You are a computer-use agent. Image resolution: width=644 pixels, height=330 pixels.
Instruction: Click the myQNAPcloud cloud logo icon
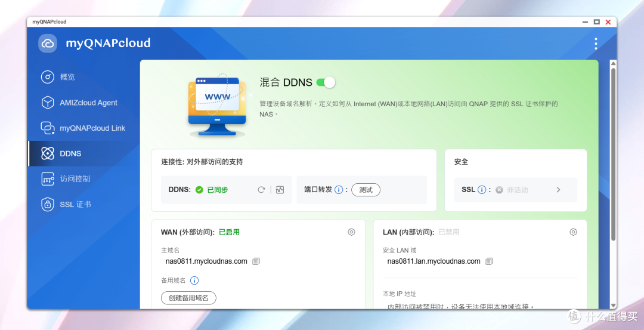48,43
